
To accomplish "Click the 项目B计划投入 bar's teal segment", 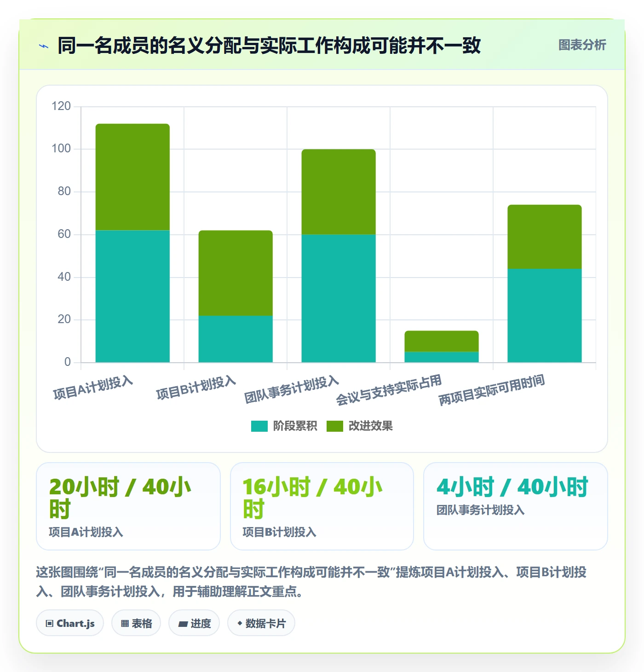I will [236, 339].
